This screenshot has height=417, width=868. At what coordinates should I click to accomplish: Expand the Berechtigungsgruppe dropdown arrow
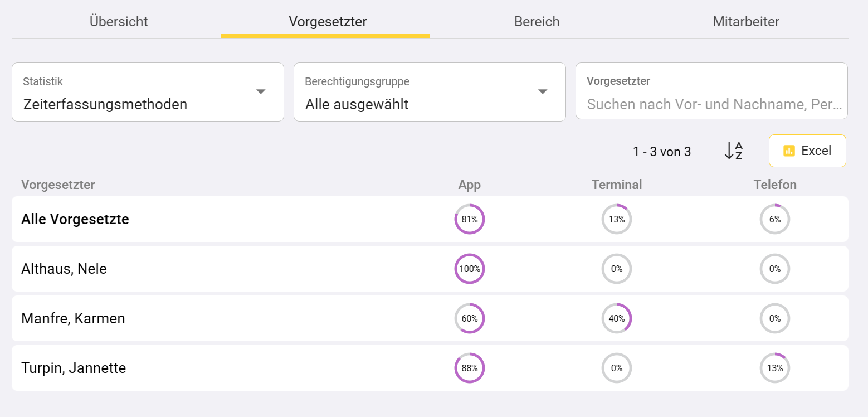coord(543,92)
